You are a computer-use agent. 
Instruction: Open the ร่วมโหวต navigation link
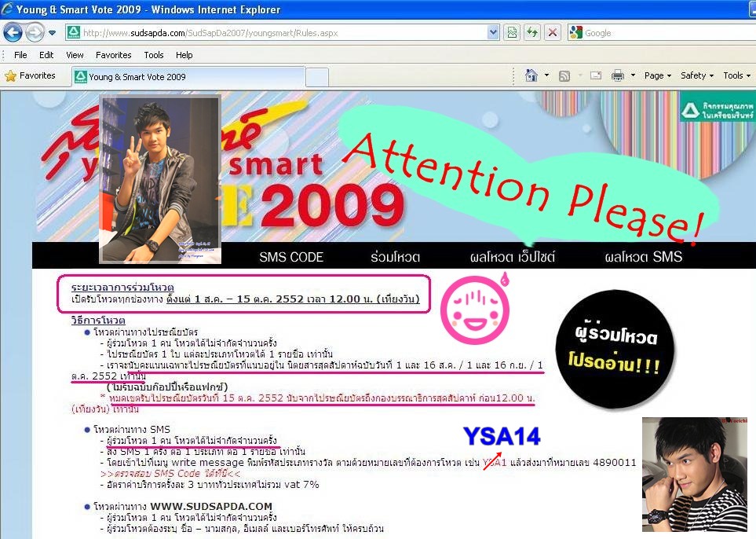pyautogui.click(x=396, y=257)
